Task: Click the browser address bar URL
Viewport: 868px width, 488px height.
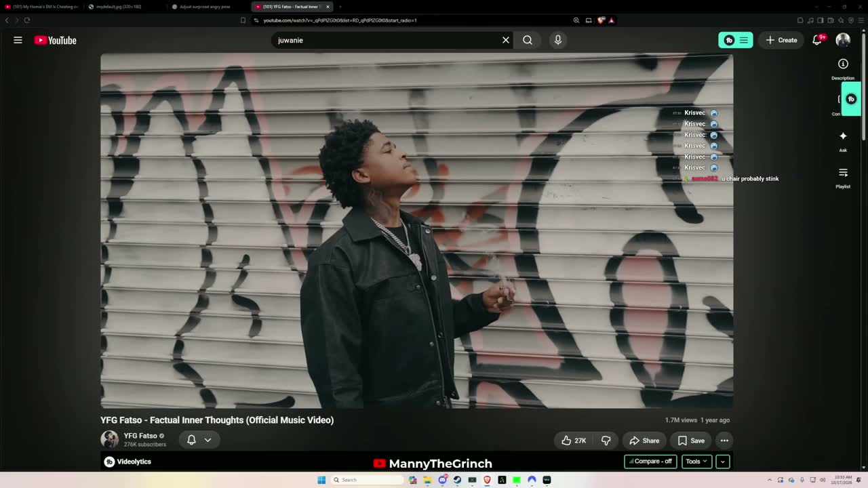Action: click(340, 20)
